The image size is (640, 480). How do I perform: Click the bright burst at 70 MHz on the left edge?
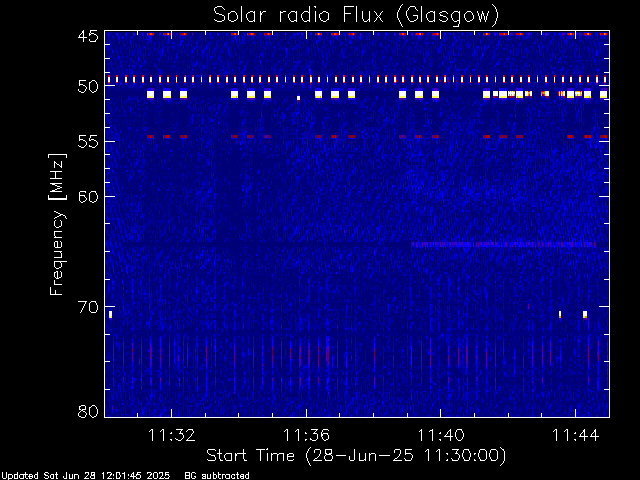(x=110, y=314)
